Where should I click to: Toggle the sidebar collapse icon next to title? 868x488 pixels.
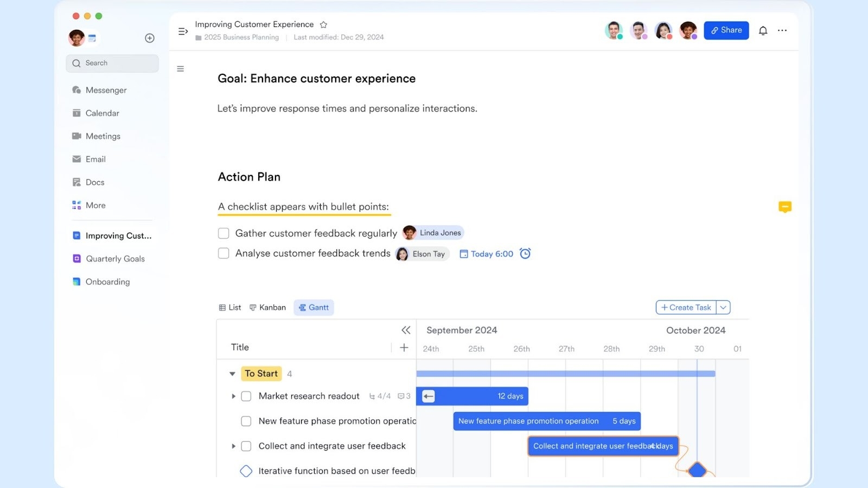pyautogui.click(x=183, y=31)
